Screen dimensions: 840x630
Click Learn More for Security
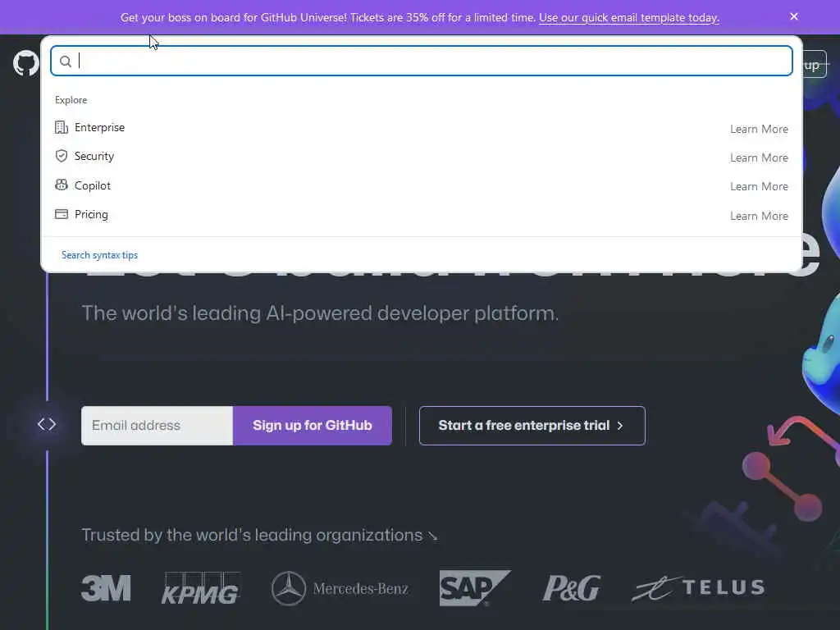[759, 158]
